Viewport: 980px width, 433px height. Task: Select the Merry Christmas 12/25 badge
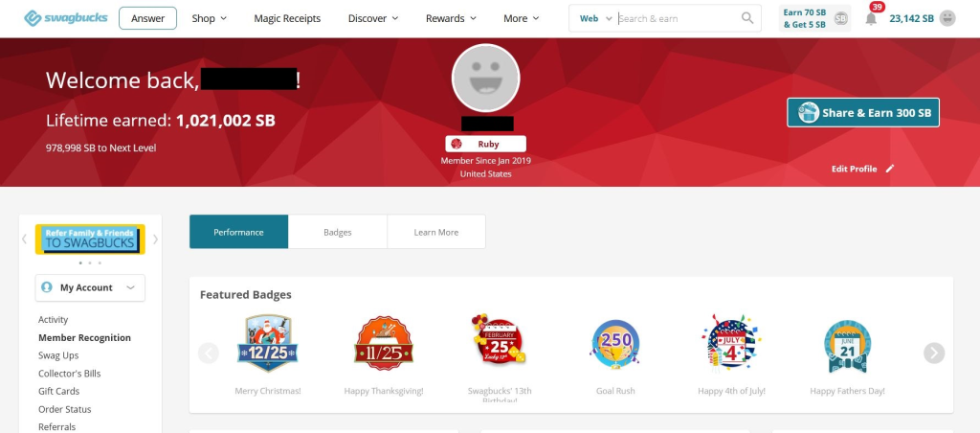[268, 344]
